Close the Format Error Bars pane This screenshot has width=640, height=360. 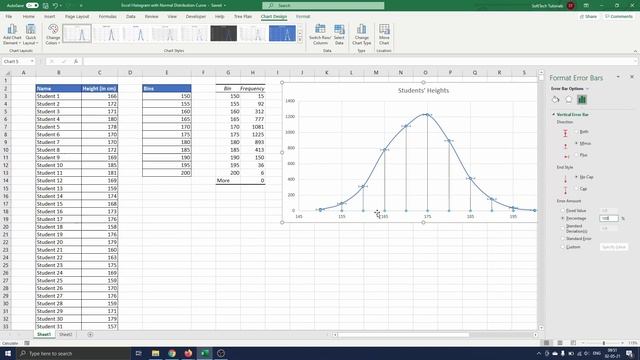632,77
